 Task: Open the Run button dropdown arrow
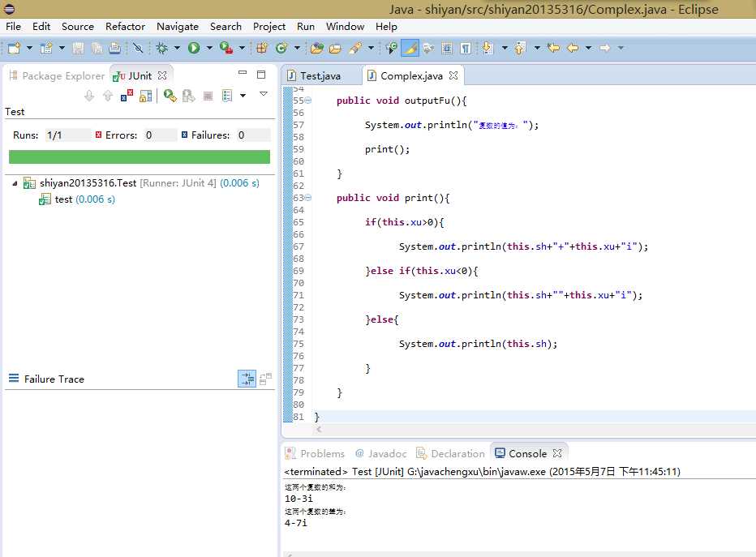(208, 49)
